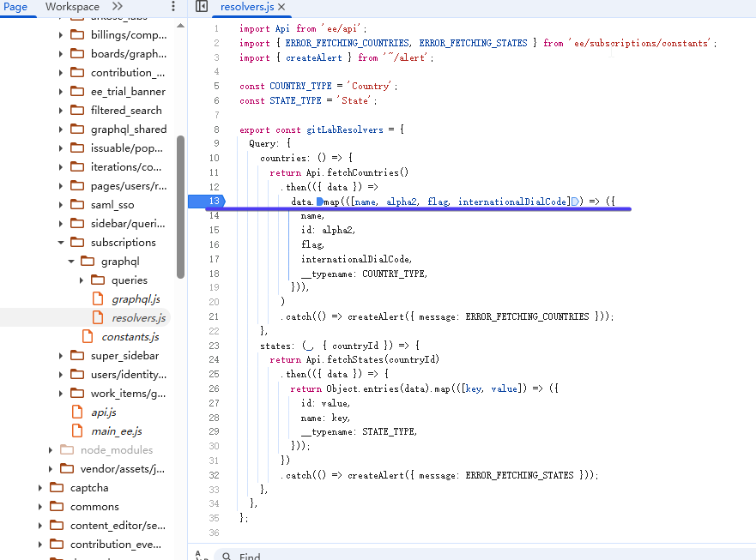The height and width of the screenshot is (560, 756).
Task: Expand the contribution_... folder
Action: [x=60, y=73]
